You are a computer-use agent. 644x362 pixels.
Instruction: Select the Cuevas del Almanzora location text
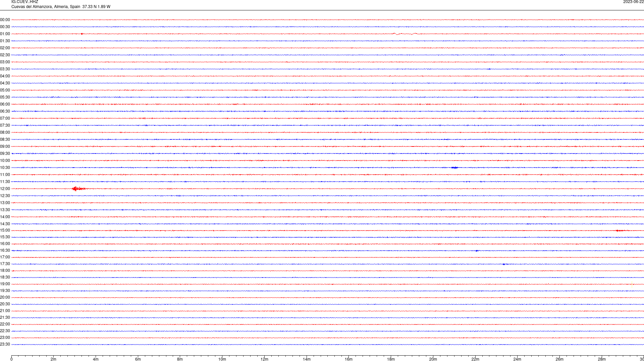click(61, 7)
